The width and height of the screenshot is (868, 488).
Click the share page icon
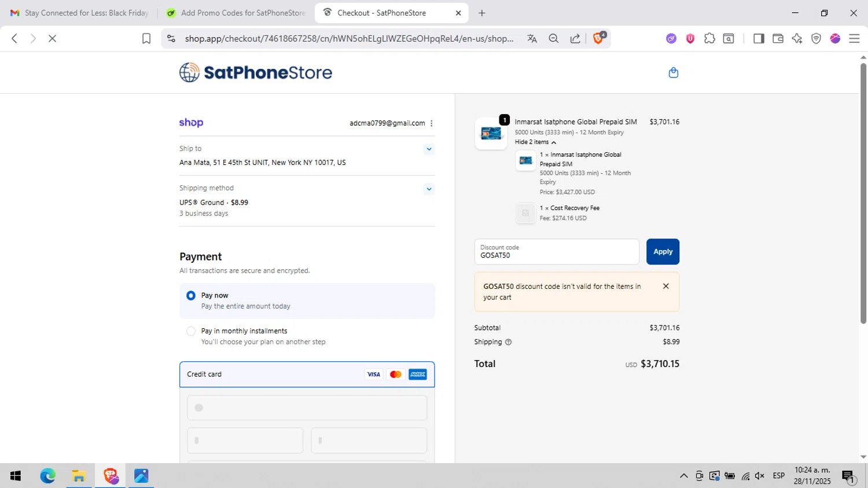point(575,38)
